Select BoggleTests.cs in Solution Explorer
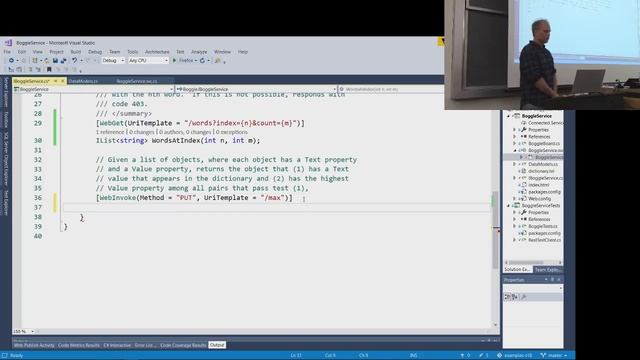 [543, 226]
